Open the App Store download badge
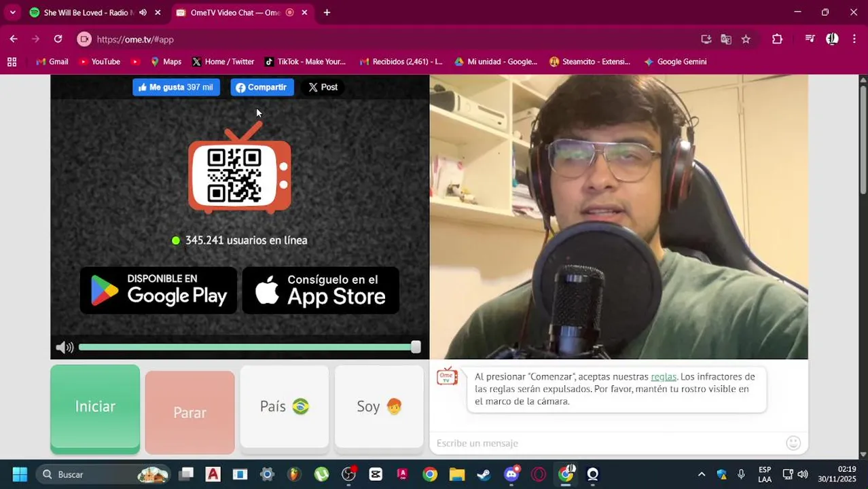Image resolution: width=868 pixels, height=489 pixels. [x=321, y=291]
